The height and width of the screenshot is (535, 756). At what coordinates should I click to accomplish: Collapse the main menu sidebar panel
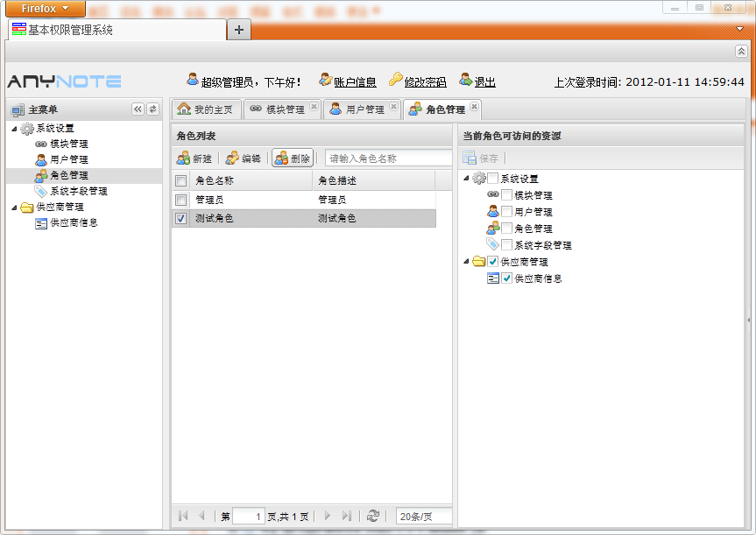point(138,109)
